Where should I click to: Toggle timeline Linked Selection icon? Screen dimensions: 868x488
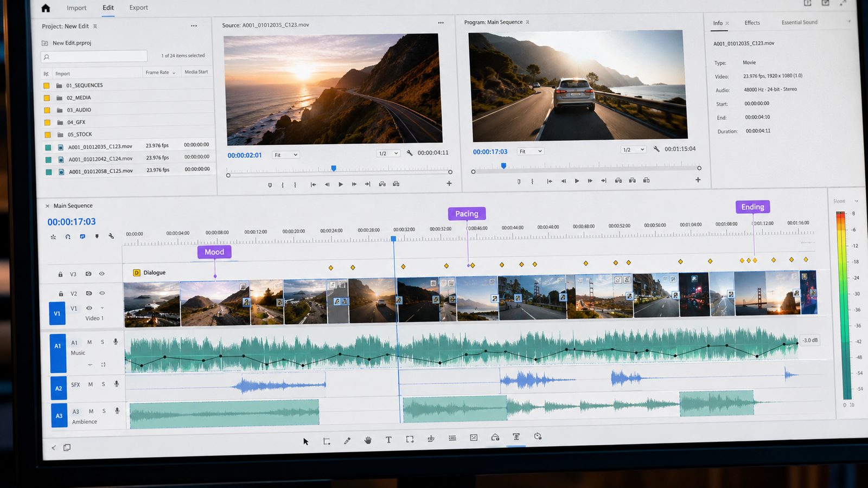coord(82,236)
